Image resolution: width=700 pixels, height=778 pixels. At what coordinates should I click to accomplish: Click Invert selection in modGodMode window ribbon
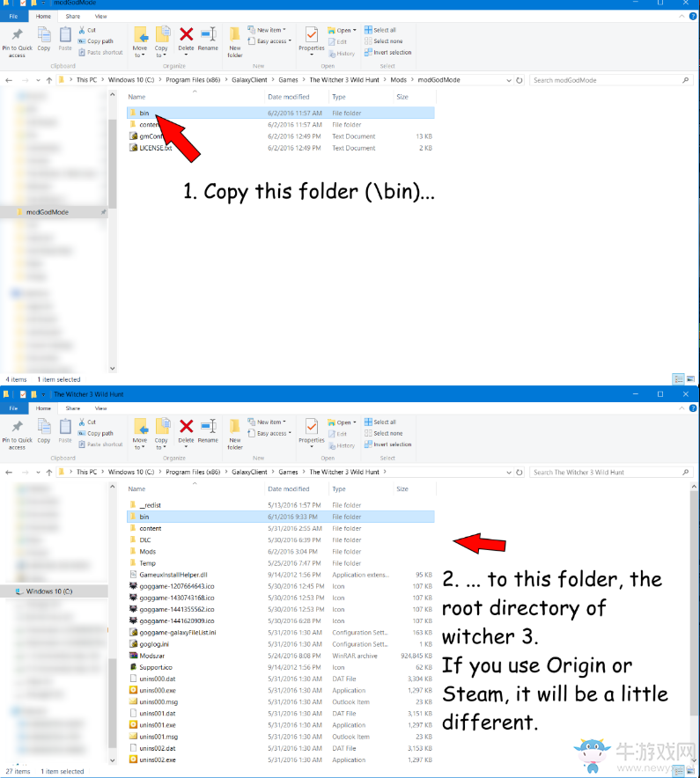pyautogui.click(x=388, y=52)
